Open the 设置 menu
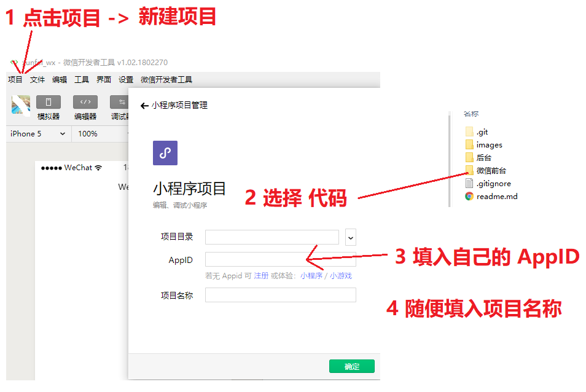This screenshot has width=586, height=392. click(126, 80)
